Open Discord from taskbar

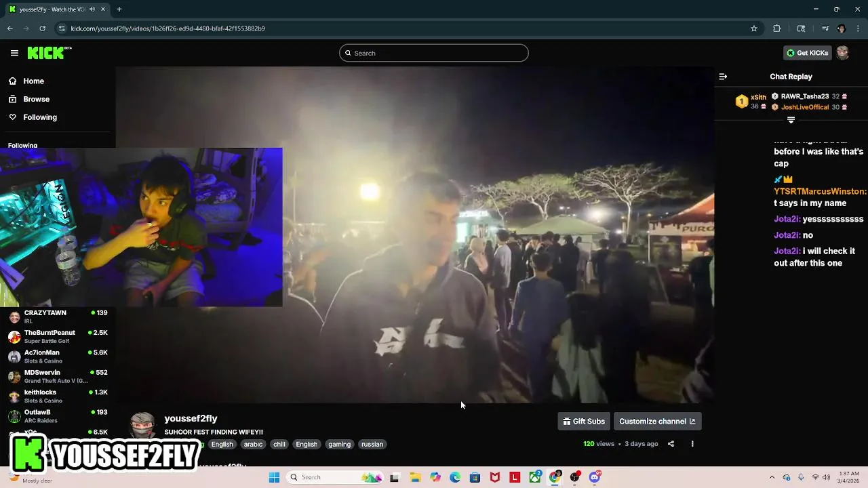point(595,477)
